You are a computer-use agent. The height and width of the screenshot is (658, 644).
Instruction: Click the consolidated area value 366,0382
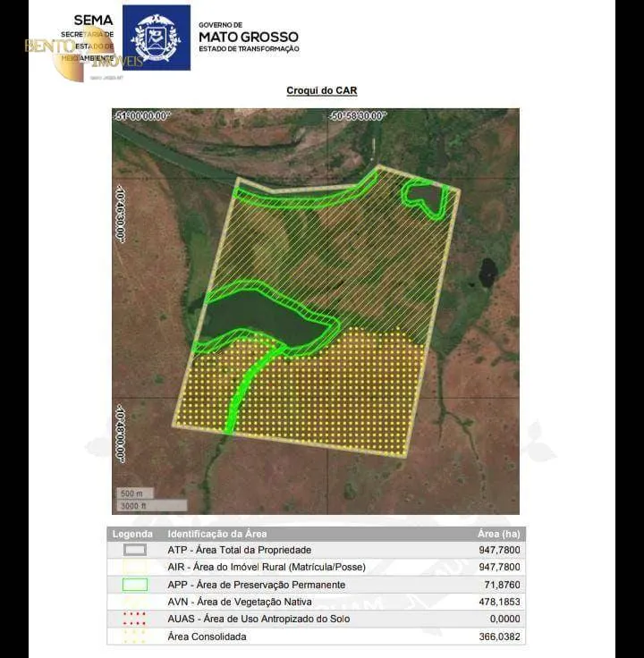pyautogui.click(x=499, y=637)
